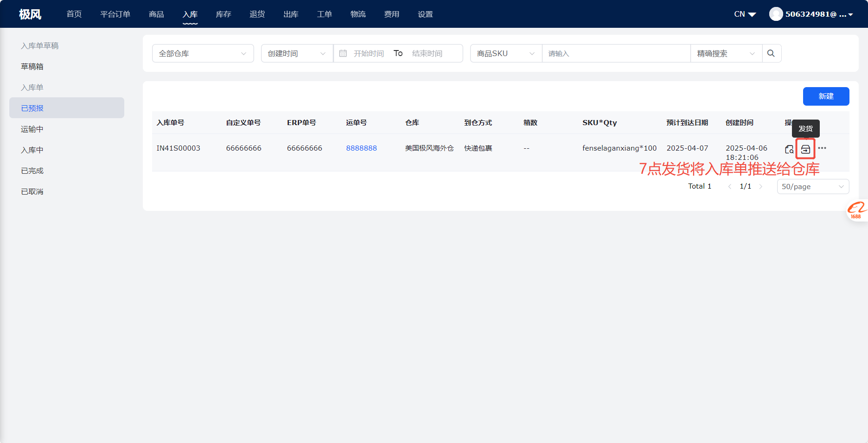Click the ship (发货) icon in row
The image size is (868, 443).
(x=805, y=149)
